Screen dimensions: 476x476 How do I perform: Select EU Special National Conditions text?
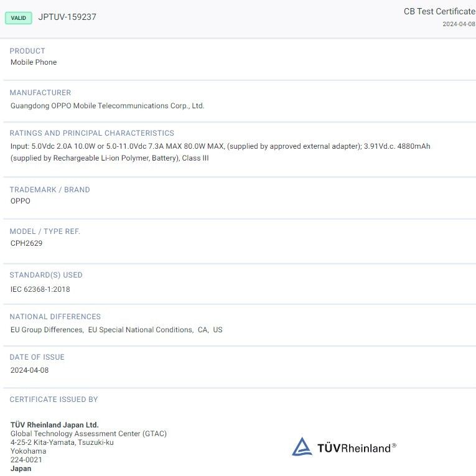point(141,330)
